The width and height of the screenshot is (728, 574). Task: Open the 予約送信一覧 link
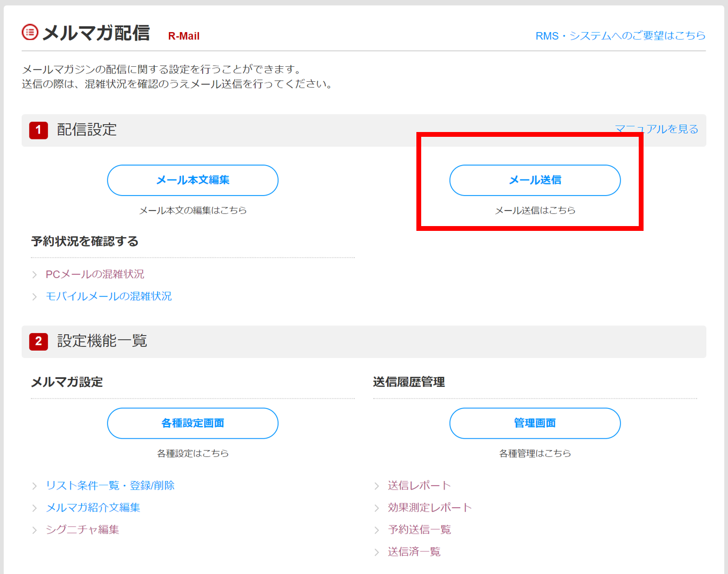(420, 530)
